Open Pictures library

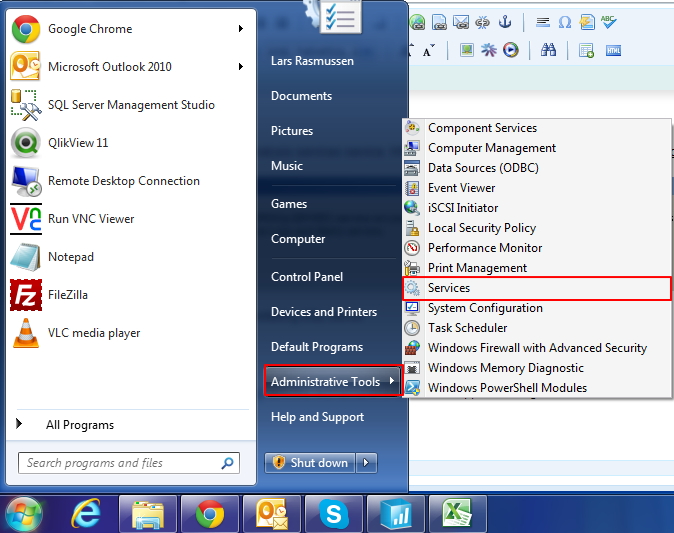(292, 131)
